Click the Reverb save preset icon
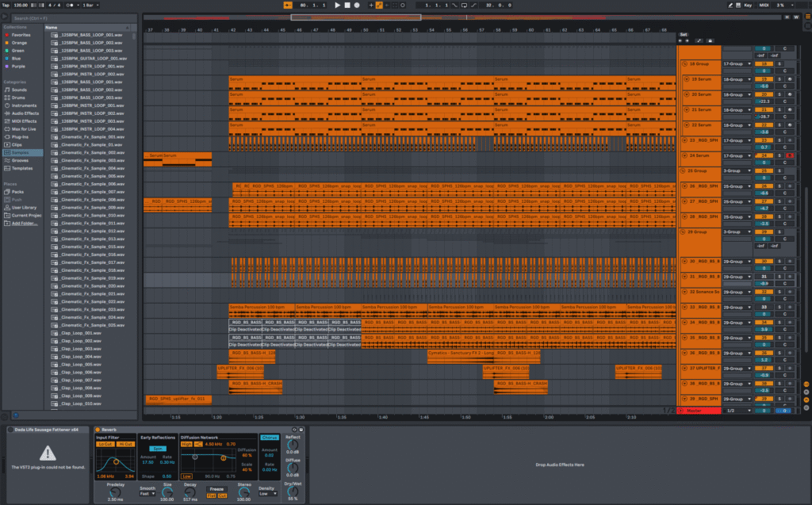 [x=302, y=429]
